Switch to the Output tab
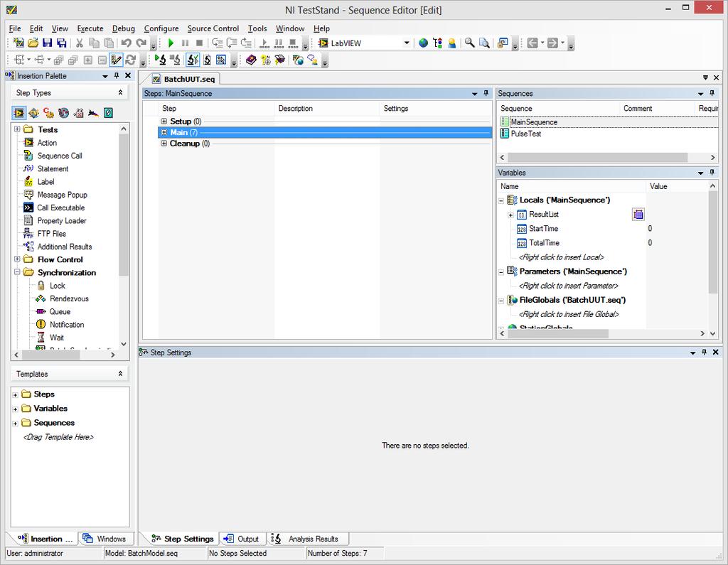Viewport: 728px width, 565px height. click(242, 539)
